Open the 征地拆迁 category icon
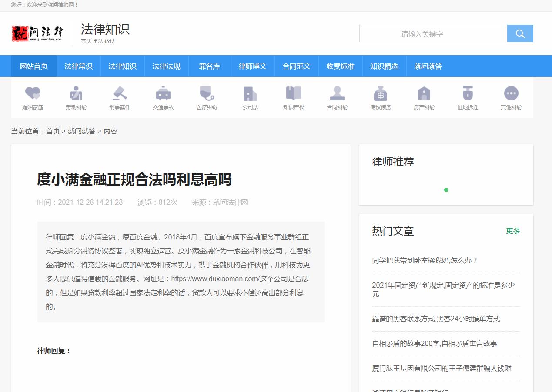Viewport: 552px width, 392px height. pos(468,93)
